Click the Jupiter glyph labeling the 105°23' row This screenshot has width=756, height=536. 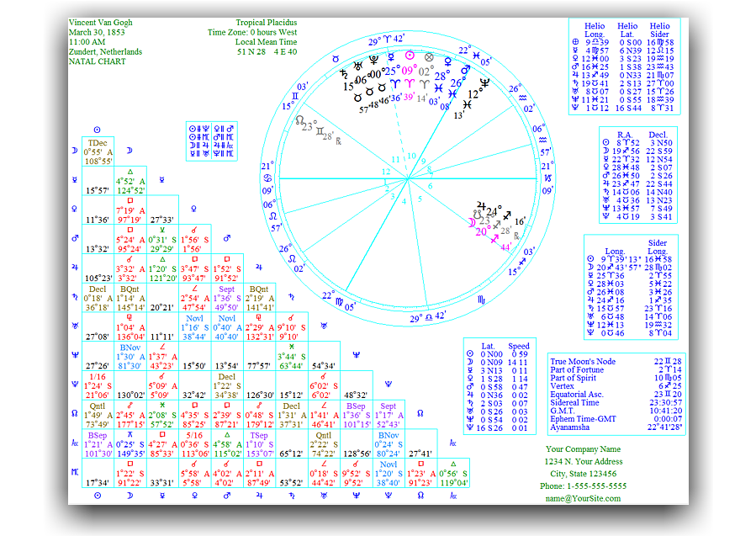point(75,267)
